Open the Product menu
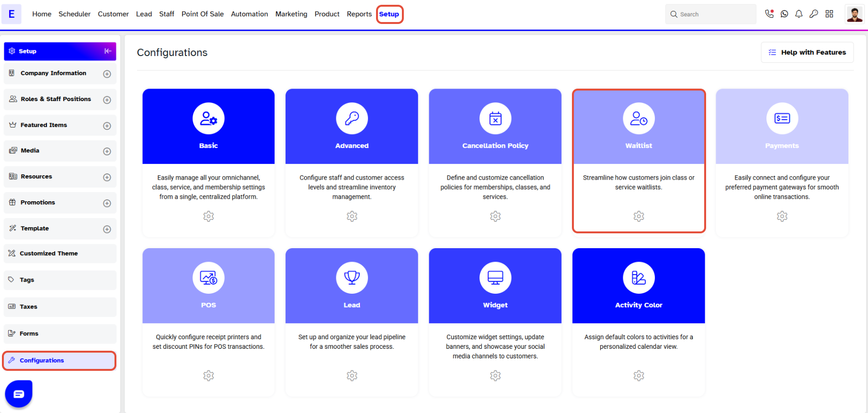Viewport: 868px width, 413px height. [327, 14]
